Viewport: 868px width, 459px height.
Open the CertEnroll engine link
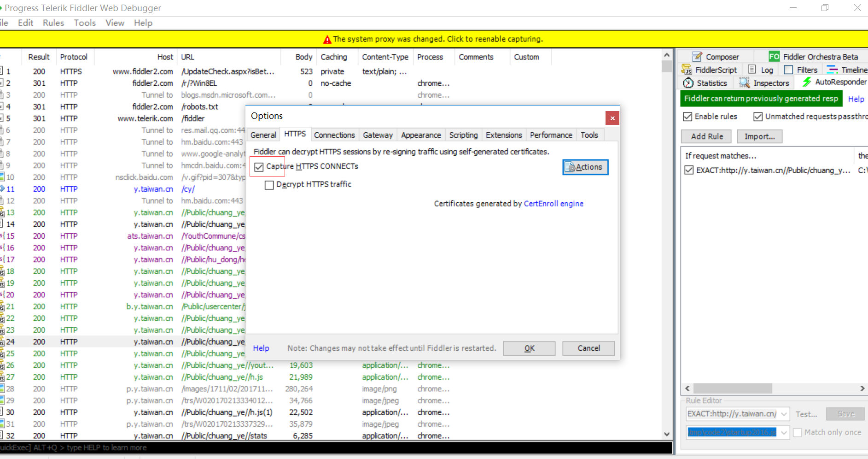tap(553, 204)
